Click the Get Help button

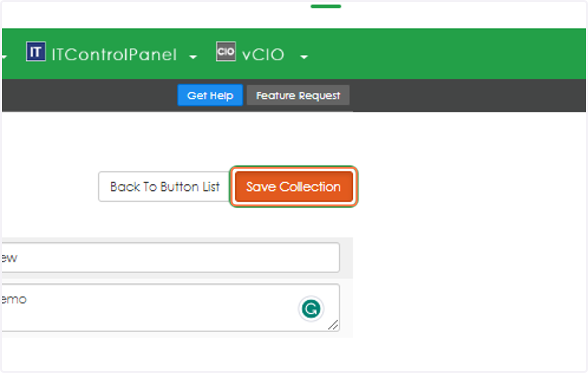coord(210,96)
